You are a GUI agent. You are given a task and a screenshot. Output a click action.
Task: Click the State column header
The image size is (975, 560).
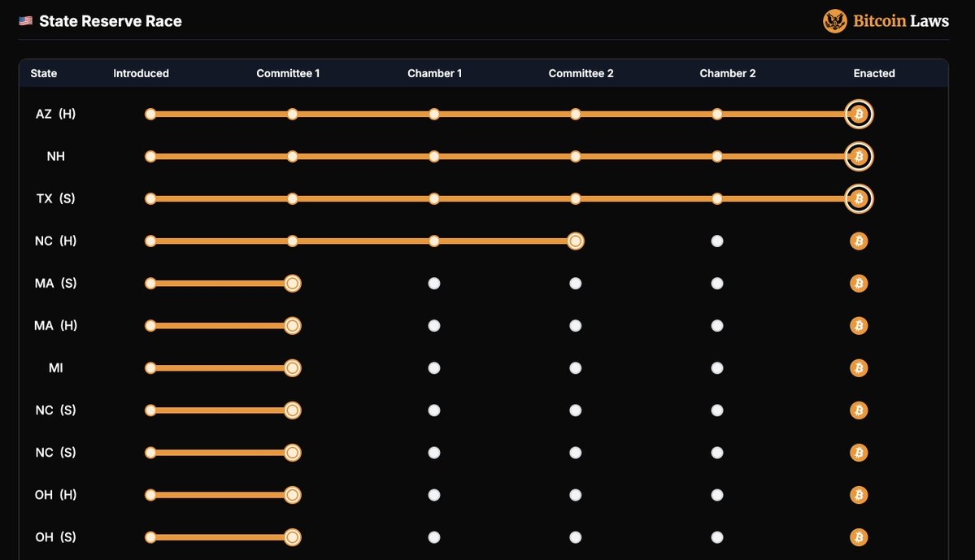pyautogui.click(x=44, y=73)
